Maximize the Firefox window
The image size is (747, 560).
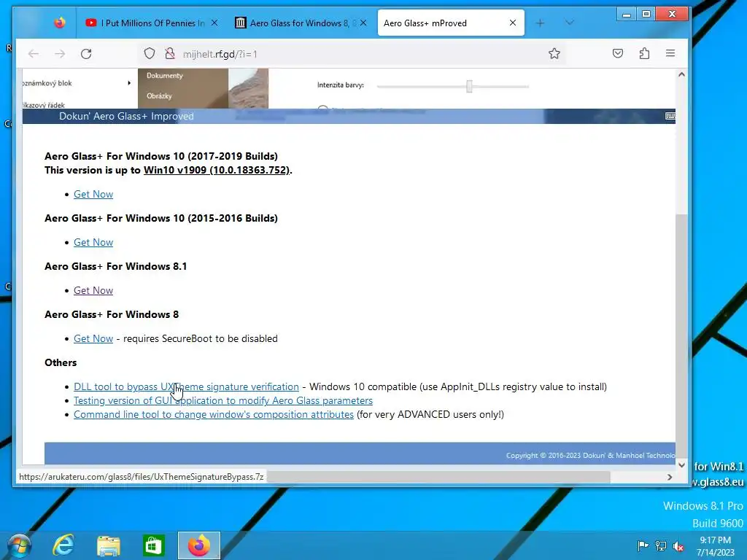click(x=646, y=15)
